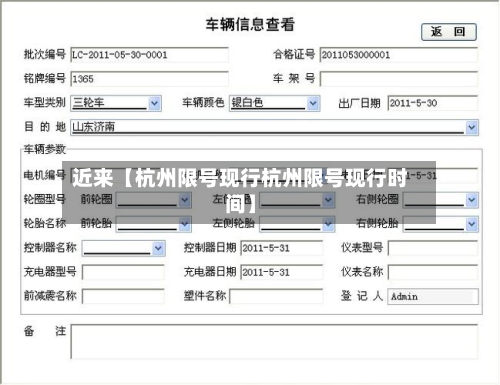Open the 右侧轮胎 dropdown arrow
The image size is (500, 385).
tap(472, 224)
